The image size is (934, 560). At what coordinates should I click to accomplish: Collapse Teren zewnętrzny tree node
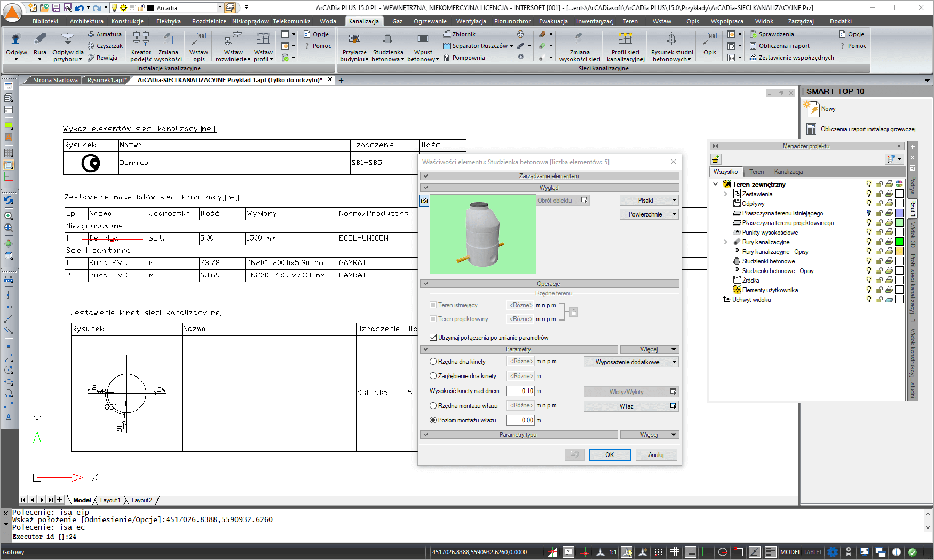[716, 184]
